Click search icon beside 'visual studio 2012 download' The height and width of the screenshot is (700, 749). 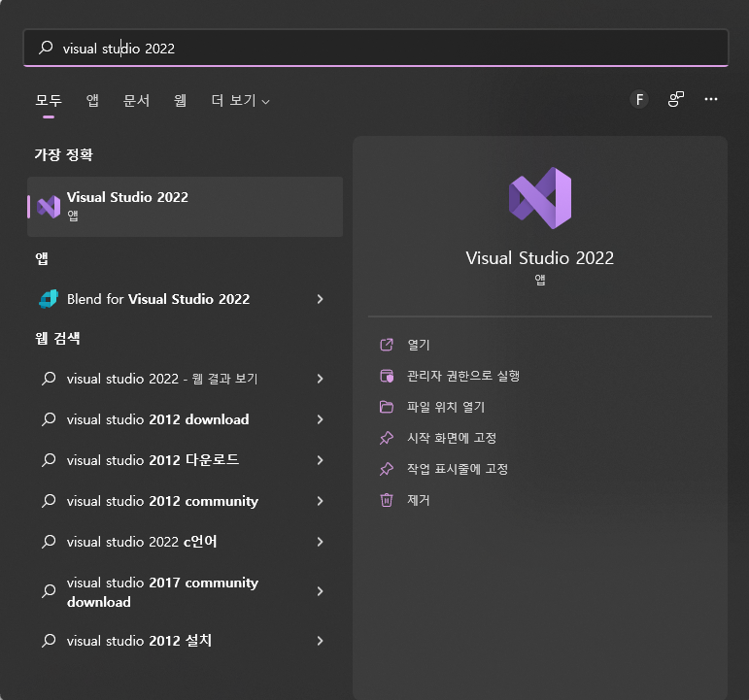49,419
